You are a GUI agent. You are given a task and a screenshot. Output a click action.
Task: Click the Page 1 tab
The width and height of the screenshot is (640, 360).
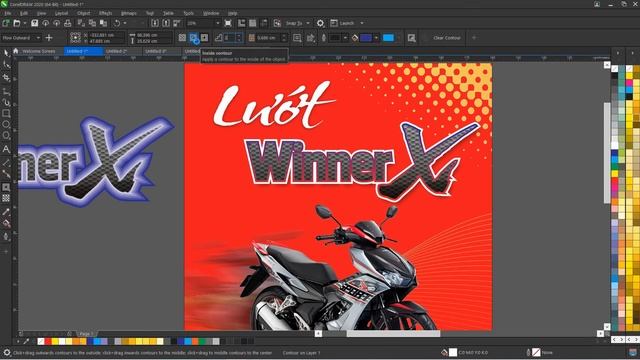pyautogui.click(x=86, y=333)
